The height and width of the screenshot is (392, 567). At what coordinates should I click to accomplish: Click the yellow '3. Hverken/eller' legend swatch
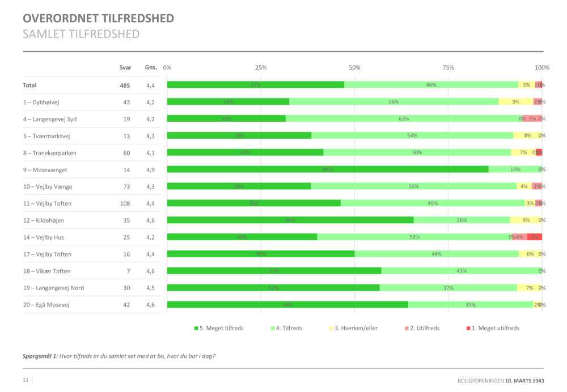click(x=331, y=328)
